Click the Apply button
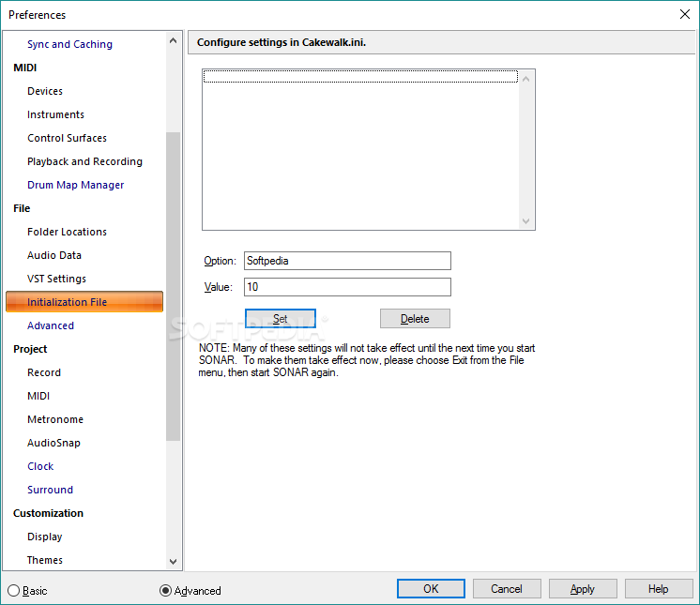 pos(583,588)
